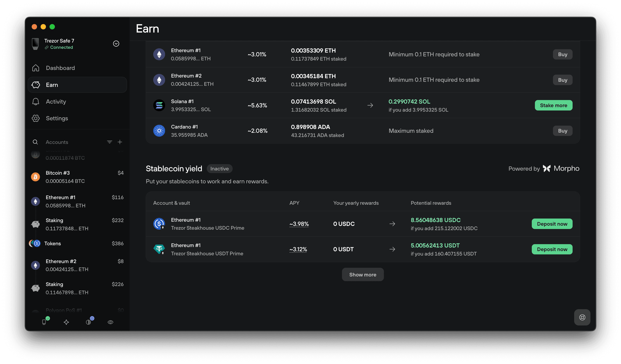Click Buy in the Cardano #1 row
Screen dimensions: 621x364
(563, 131)
